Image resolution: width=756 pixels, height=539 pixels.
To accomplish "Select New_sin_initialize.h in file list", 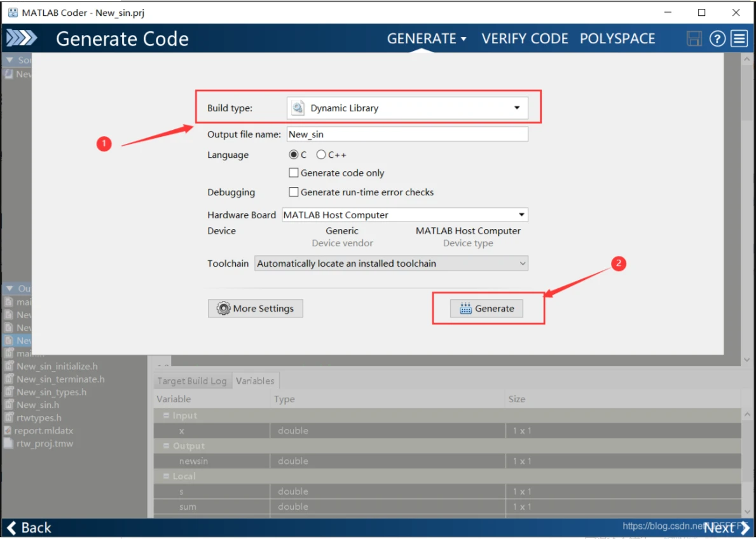I will pyautogui.click(x=57, y=367).
